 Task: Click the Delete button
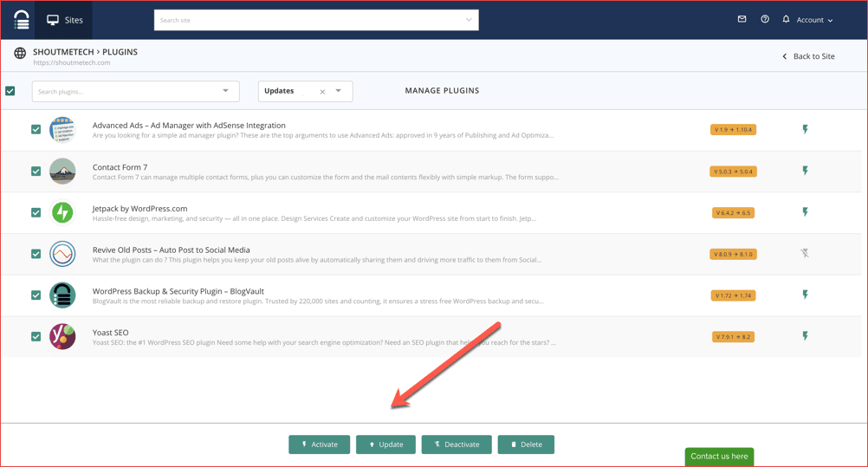(526, 444)
